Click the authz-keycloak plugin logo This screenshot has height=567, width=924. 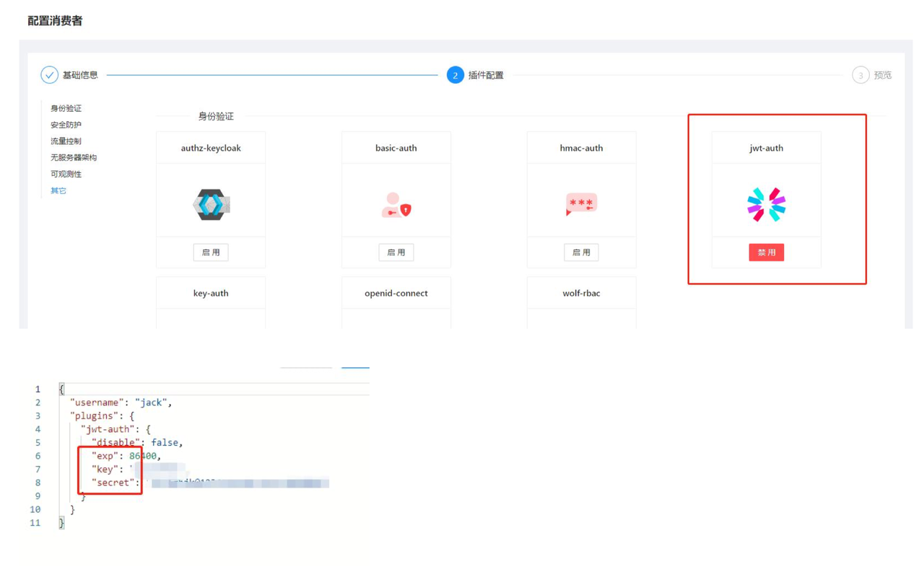pyautogui.click(x=211, y=205)
